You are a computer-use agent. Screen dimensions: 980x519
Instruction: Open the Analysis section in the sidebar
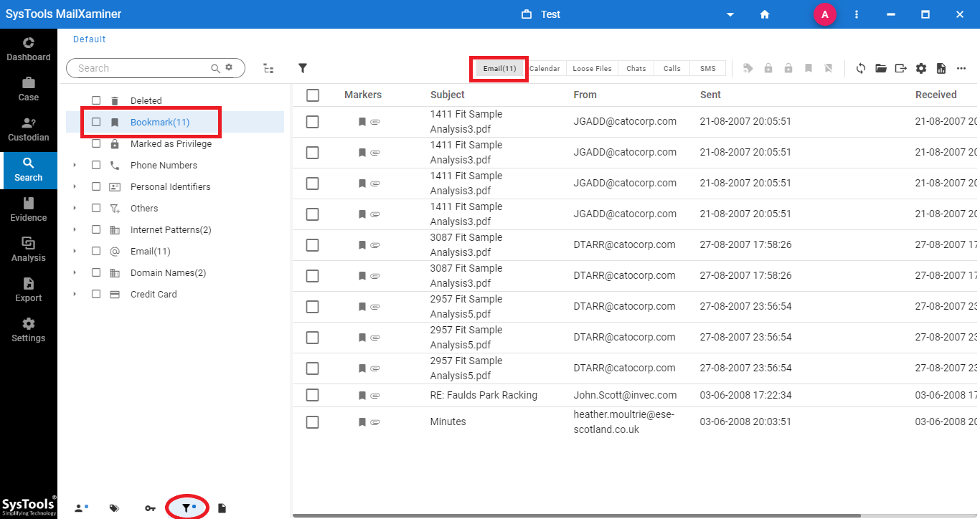[x=29, y=249]
